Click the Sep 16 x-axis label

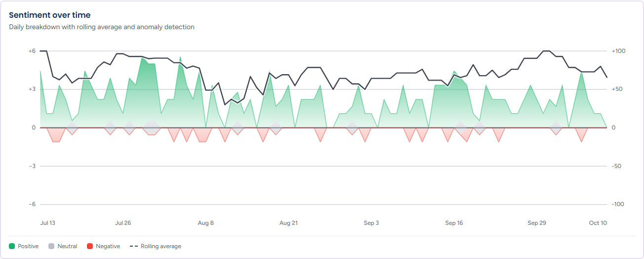point(454,223)
